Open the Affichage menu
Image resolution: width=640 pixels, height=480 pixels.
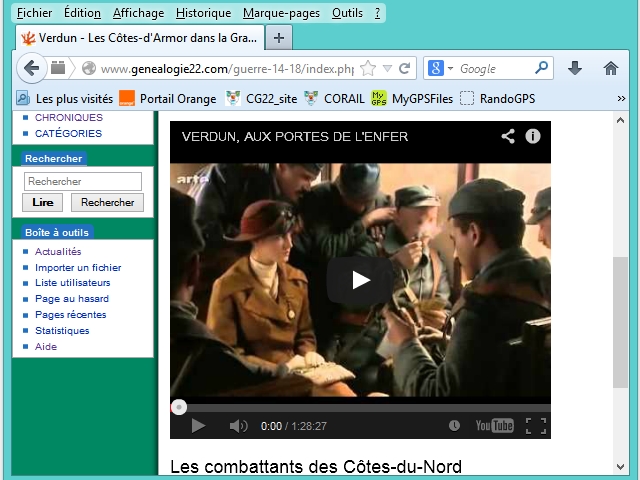(138, 13)
